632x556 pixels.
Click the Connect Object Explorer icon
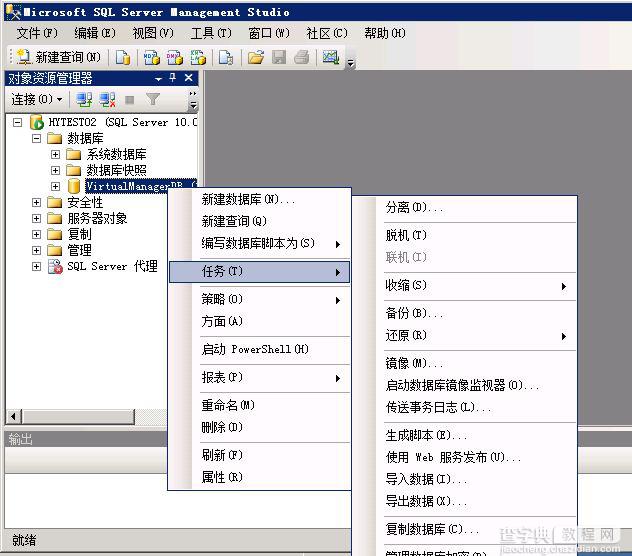pyautogui.click(x=84, y=99)
